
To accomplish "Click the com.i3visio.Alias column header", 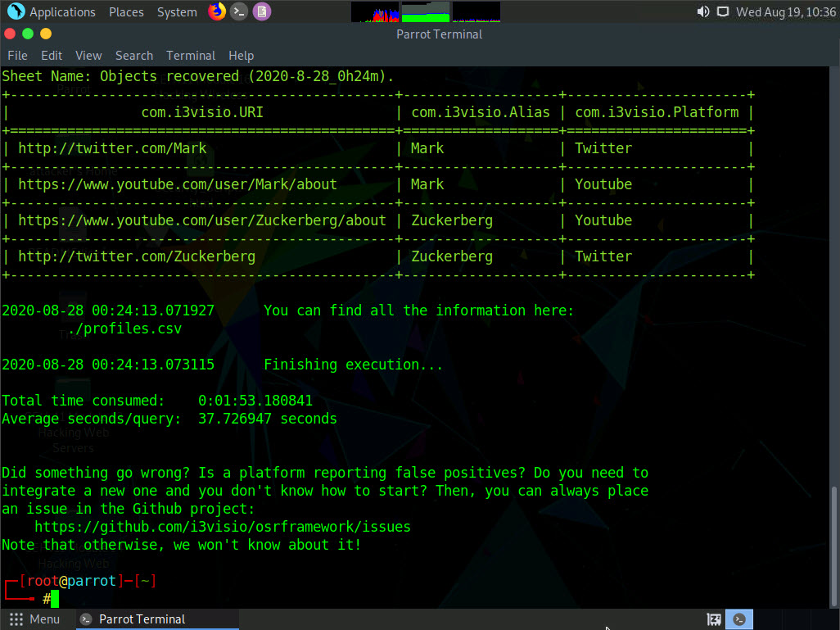I will (x=481, y=112).
